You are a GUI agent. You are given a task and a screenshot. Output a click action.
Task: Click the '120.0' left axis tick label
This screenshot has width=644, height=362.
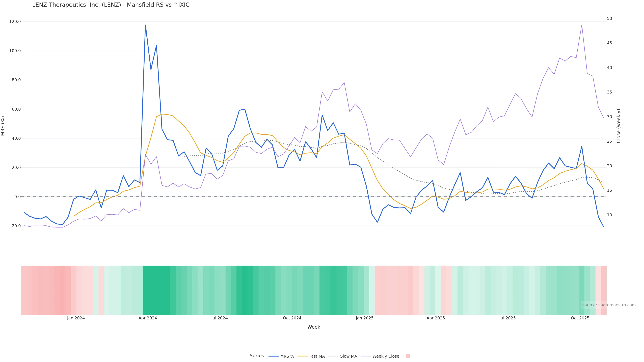coord(15,22)
